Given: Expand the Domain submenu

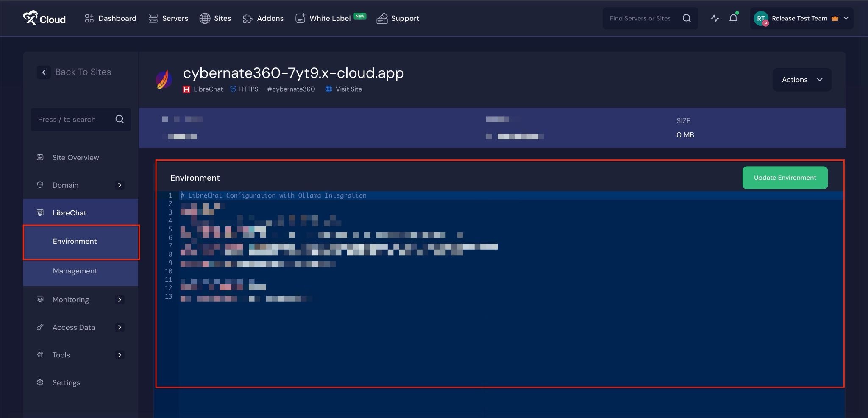Looking at the screenshot, I should click(120, 185).
